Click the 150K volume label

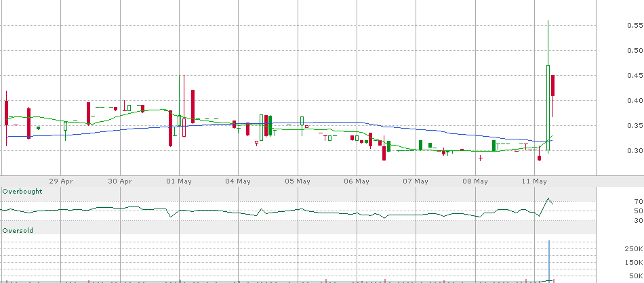[x=634, y=263]
